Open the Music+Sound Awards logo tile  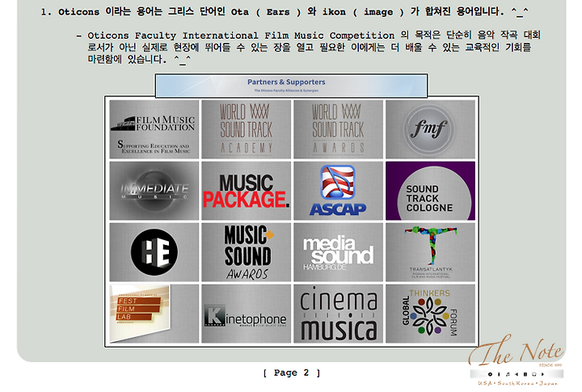pos(246,252)
